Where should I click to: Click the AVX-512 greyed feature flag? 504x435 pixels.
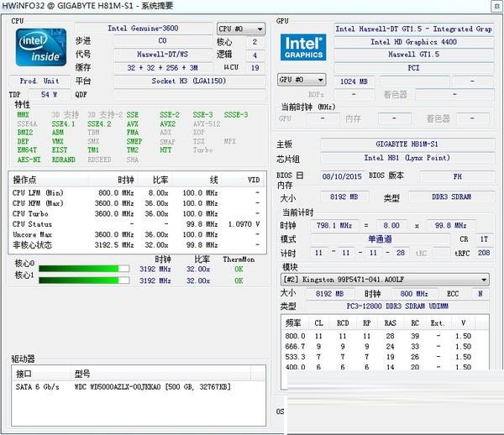click(x=207, y=123)
